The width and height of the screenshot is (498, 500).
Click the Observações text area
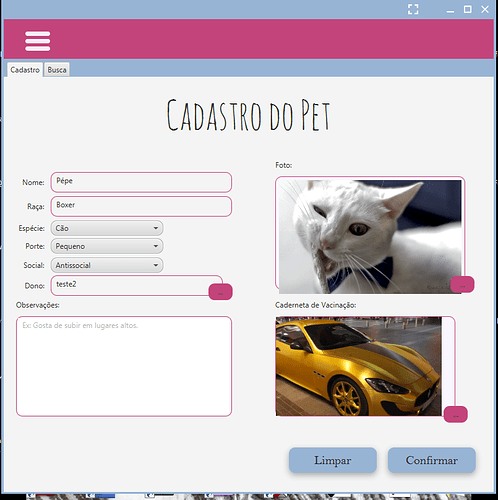click(x=124, y=366)
